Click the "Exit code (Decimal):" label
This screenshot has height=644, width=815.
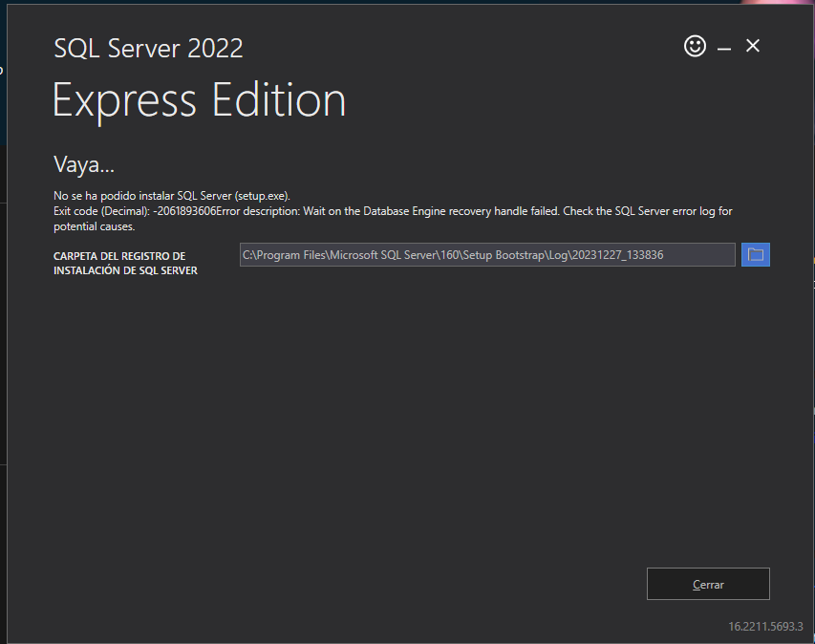pos(102,211)
